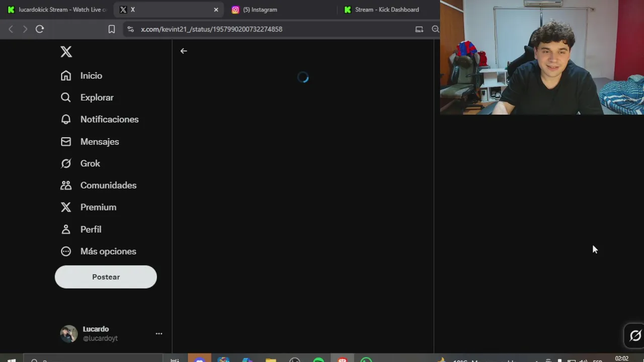Click the Lucardo account name
Viewport: 644px width, 362px height.
point(96,329)
